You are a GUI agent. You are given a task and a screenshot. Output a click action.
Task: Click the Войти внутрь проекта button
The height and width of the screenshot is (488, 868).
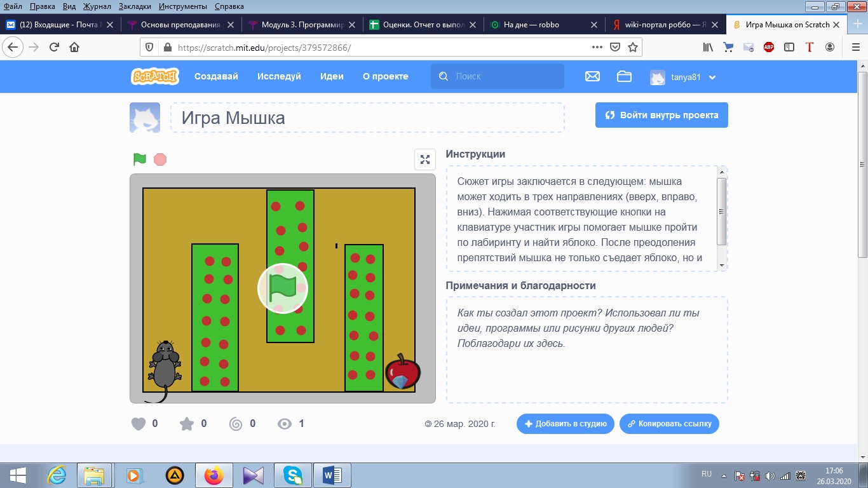(661, 115)
